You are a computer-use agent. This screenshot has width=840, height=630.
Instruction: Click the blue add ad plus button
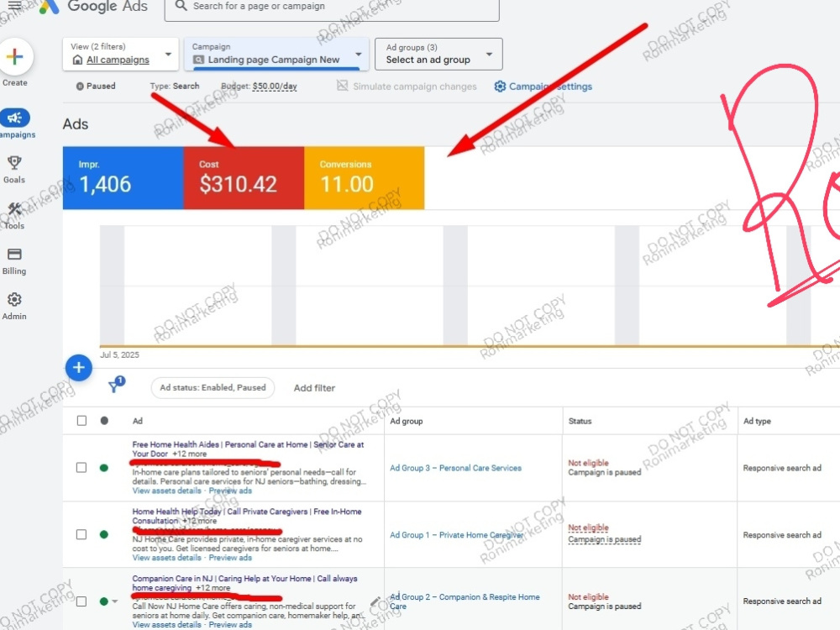pyautogui.click(x=79, y=368)
